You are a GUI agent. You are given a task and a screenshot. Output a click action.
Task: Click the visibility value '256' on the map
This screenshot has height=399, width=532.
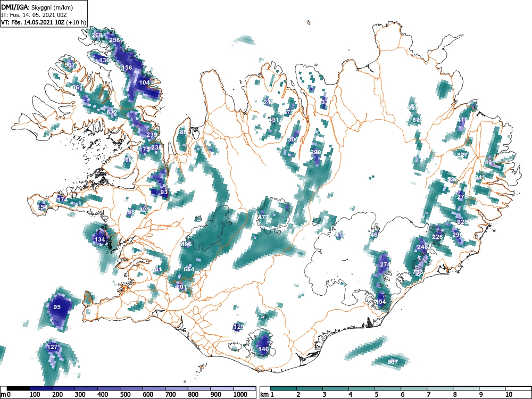click(115, 40)
